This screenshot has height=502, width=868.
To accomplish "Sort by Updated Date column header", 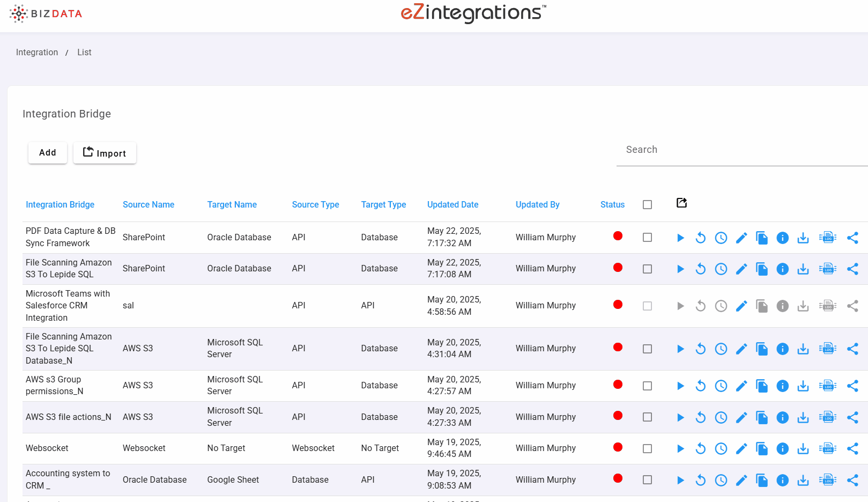I will pos(452,205).
